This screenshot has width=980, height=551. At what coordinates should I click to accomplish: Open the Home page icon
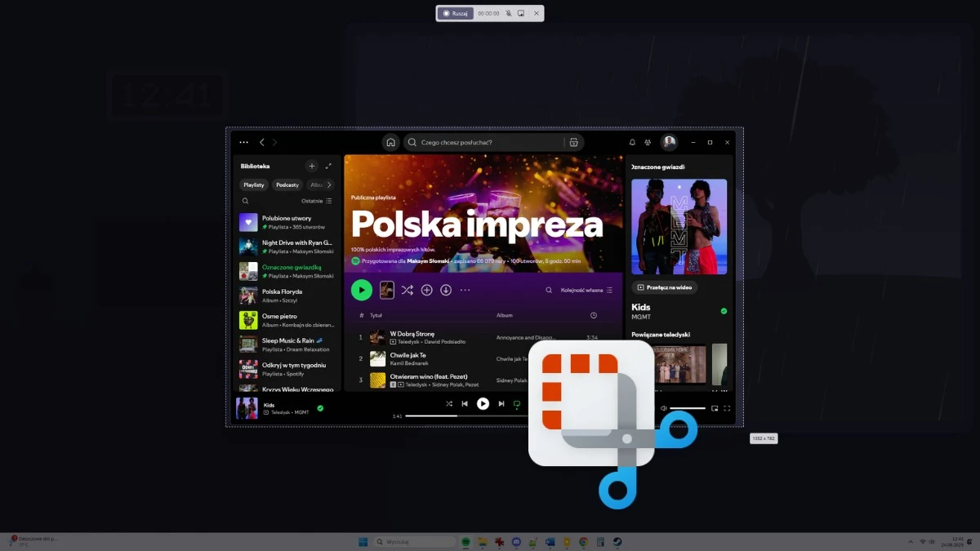(x=390, y=141)
